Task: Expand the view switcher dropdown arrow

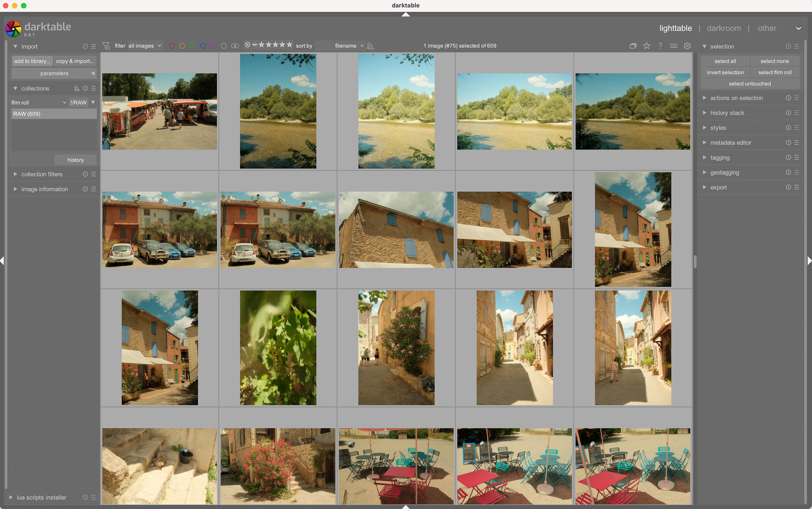Action: 798,28
